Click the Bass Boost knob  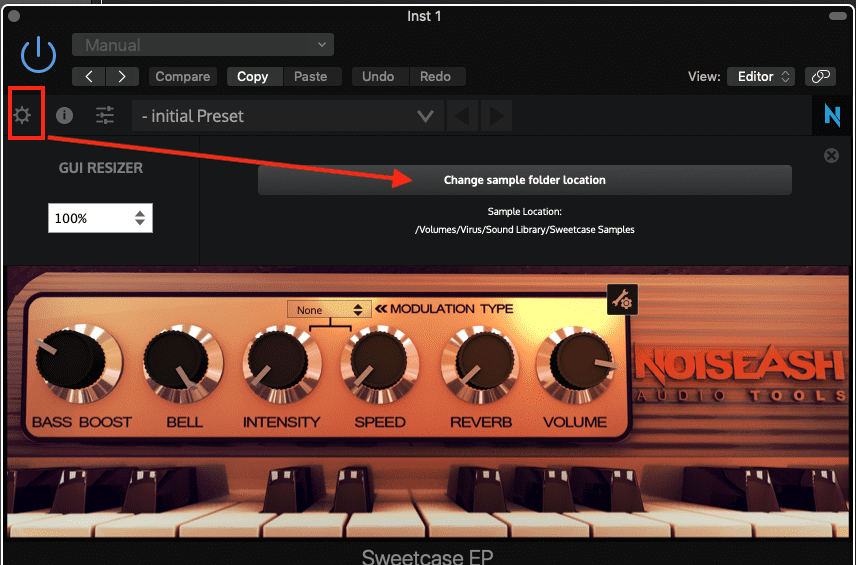[x=79, y=363]
